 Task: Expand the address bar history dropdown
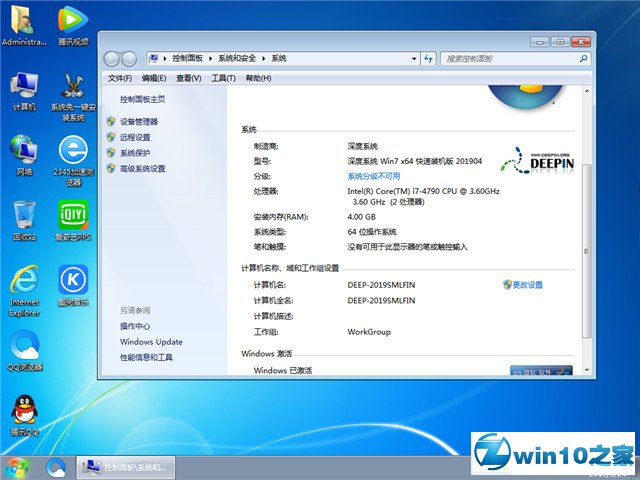[x=414, y=59]
